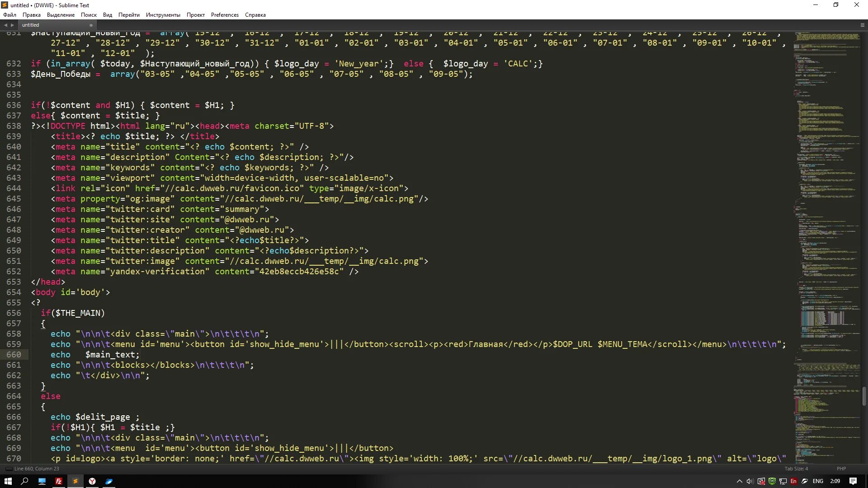Click the vertical scrollbar thumb

point(864,396)
